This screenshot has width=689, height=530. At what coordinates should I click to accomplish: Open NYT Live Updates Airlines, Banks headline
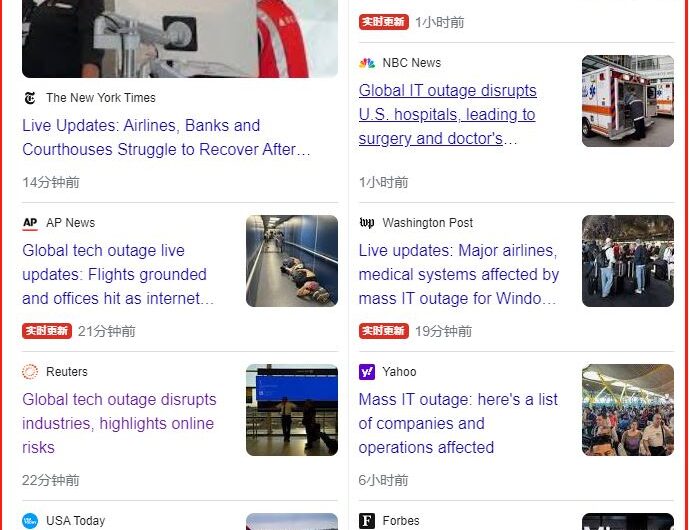pos(166,138)
